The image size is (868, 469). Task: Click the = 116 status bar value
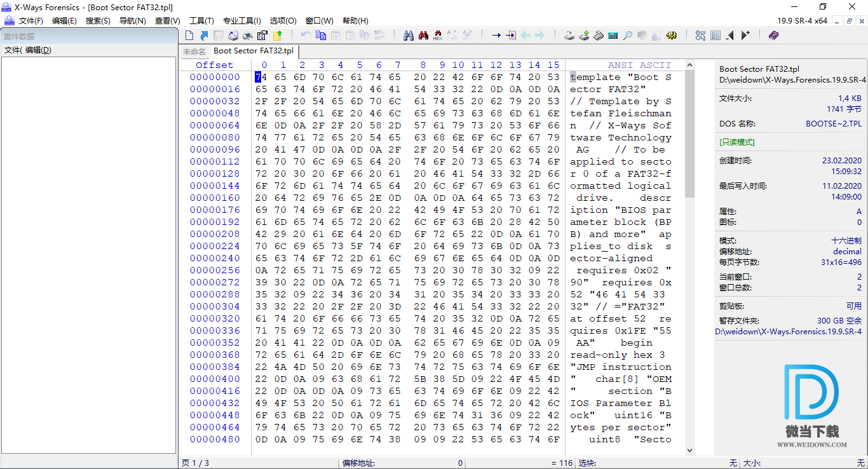pyautogui.click(x=562, y=463)
